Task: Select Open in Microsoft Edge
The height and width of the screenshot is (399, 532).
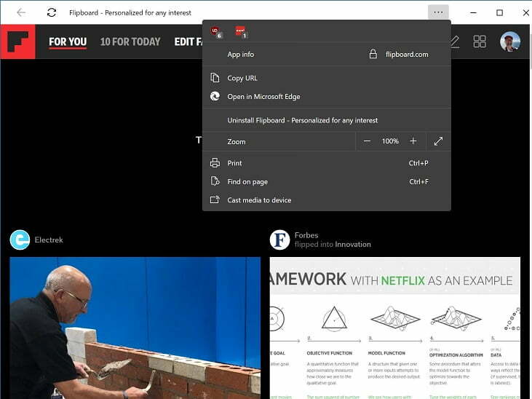Action: [326, 96]
